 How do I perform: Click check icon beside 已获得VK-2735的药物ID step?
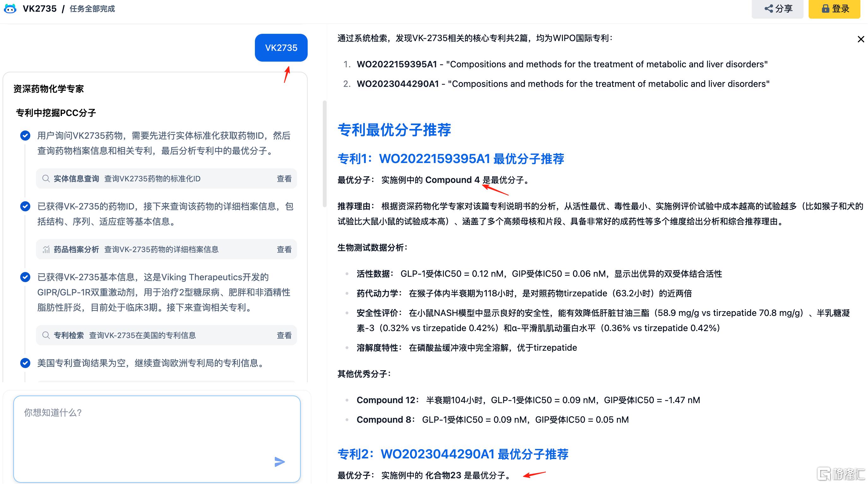coord(25,206)
